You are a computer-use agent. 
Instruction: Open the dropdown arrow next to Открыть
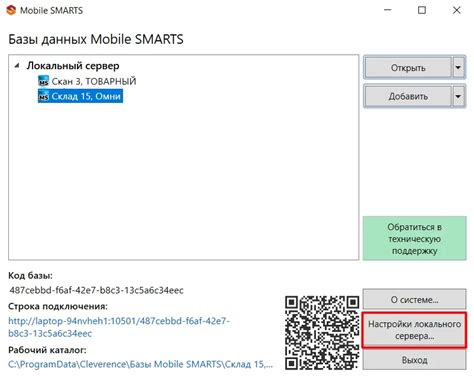pos(458,68)
